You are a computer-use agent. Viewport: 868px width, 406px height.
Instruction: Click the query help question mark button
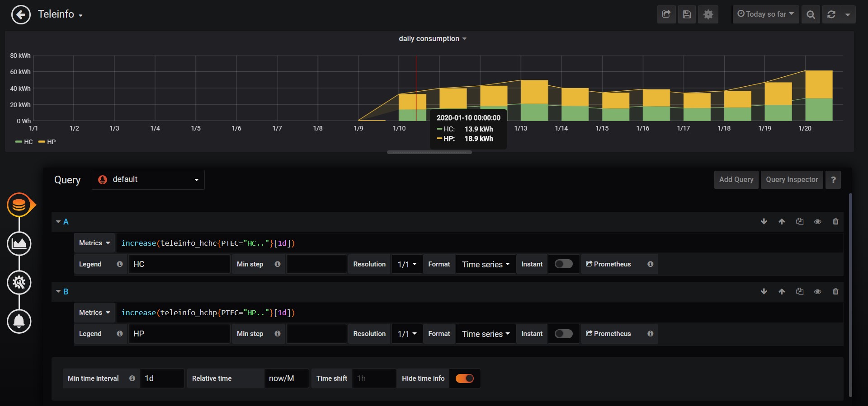[x=833, y=180]
